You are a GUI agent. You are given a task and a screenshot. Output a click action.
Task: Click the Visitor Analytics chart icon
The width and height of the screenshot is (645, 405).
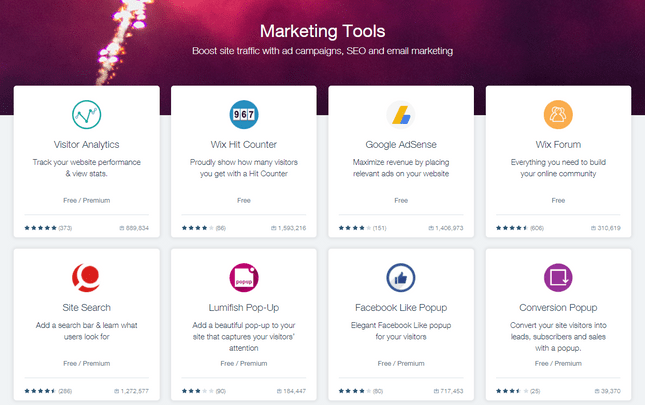click(86, 114)
